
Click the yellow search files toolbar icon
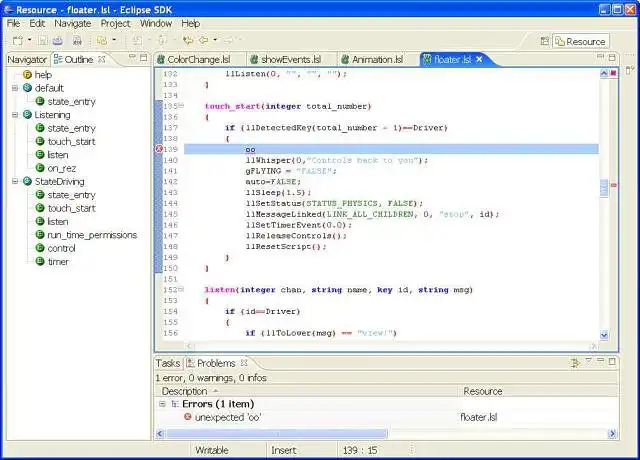pos(102,40)
